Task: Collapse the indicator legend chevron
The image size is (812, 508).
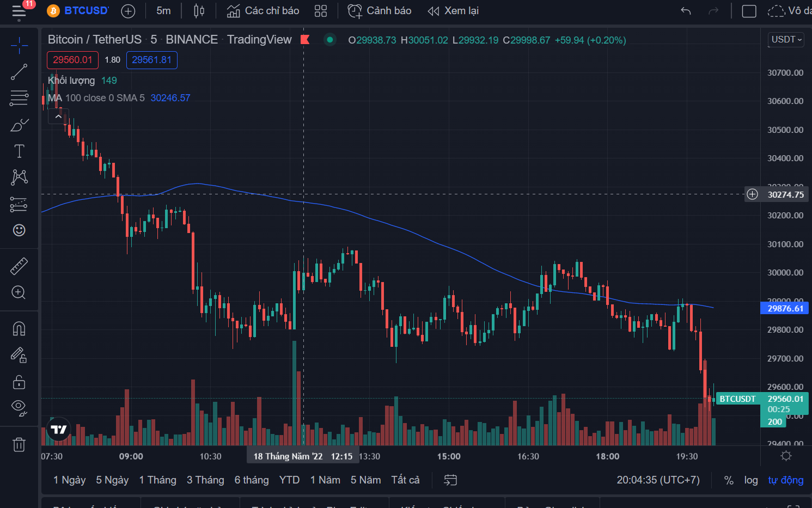Action: click(58, 117)
